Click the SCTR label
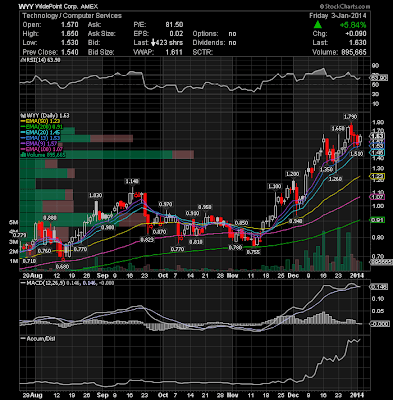The width and height of the screenshot is (393, 400). point(203,52)
